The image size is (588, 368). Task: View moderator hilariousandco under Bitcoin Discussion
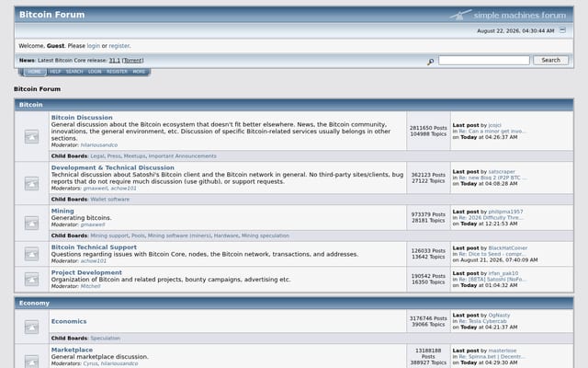99,145
